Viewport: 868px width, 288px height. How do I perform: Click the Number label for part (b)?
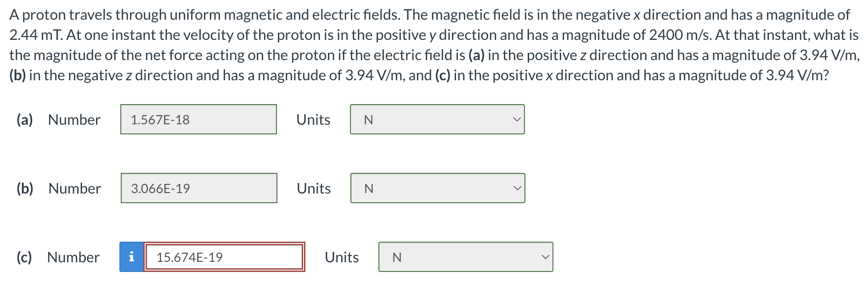click(74, 188)
